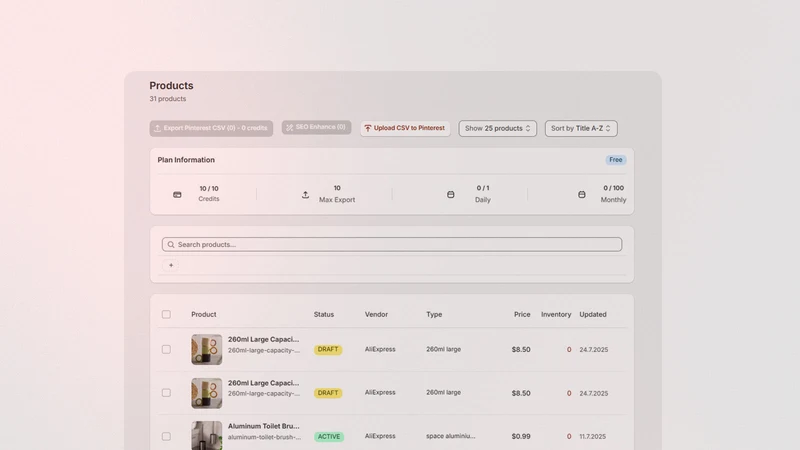
Task: Click the wand icon in SEO Enhance
Action: pyautogui.click(x=289, y=128)
